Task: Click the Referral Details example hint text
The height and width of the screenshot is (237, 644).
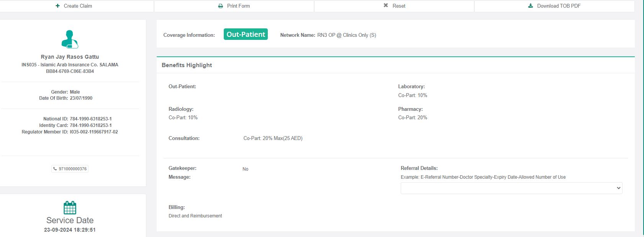Action: (483, 177)
